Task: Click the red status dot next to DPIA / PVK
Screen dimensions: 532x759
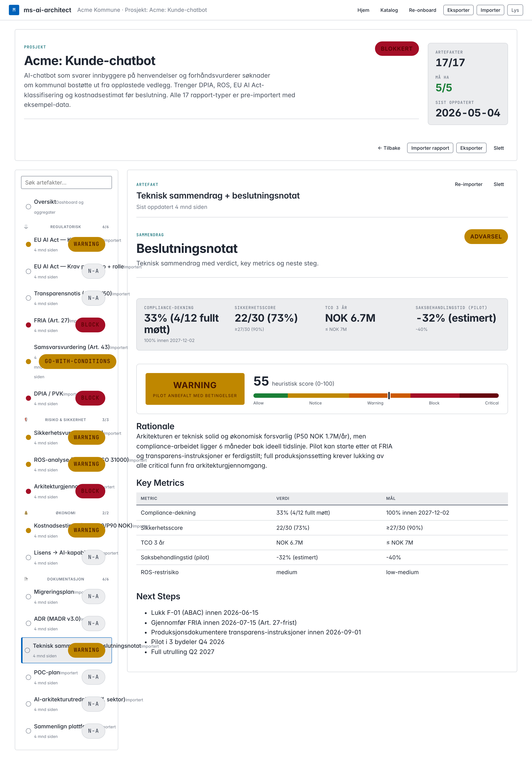Action: 28,398
